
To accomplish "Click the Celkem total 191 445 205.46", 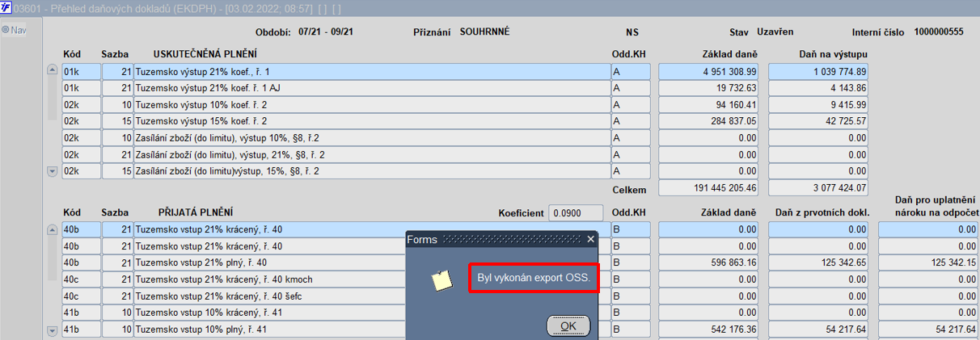I will click(x=709, y=188).
